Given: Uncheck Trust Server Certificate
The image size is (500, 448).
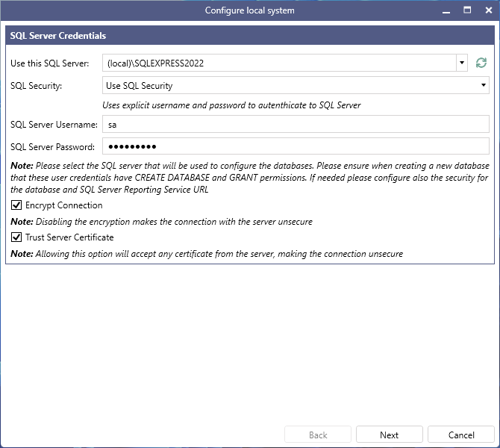Looking at the screenshot, I should click(16, 237).
